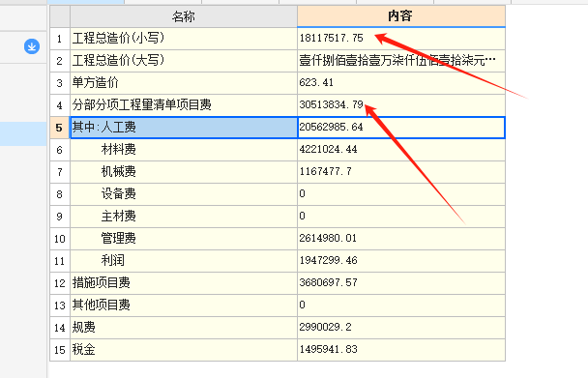Image resolution: width=588 pixels, height=378 pixels.
Task: Select the 利润 name cell
Action: 184,261
